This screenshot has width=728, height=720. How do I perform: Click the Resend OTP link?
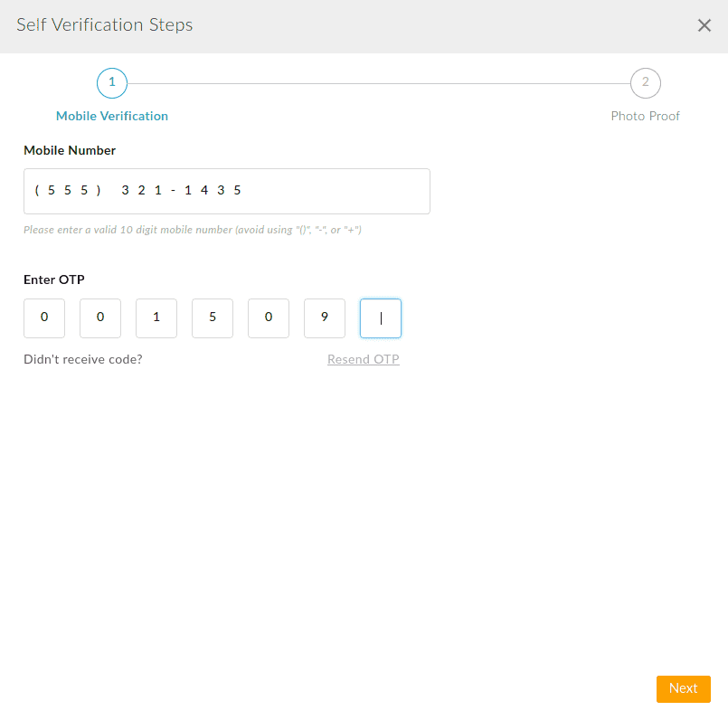pos(363,359)
